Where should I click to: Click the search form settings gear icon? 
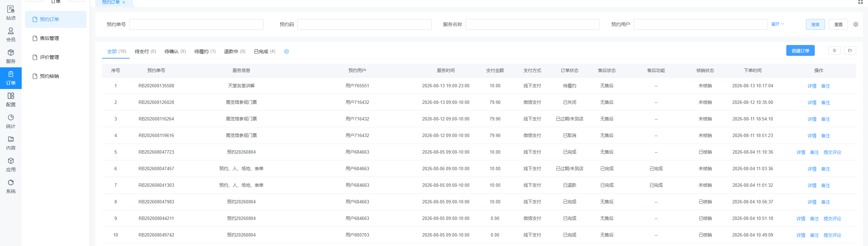856,24
